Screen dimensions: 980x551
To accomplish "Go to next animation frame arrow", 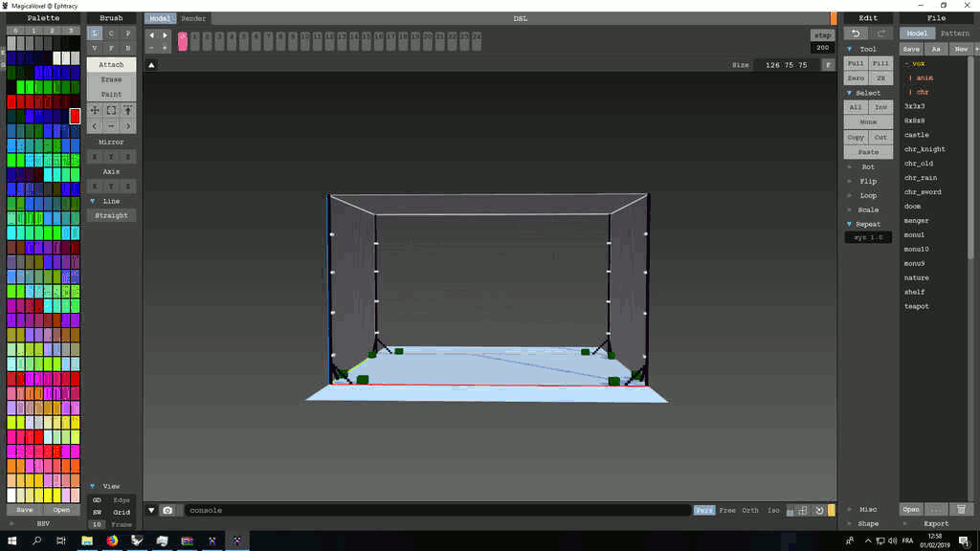I will pyautogui.click(x=165, y=35).
